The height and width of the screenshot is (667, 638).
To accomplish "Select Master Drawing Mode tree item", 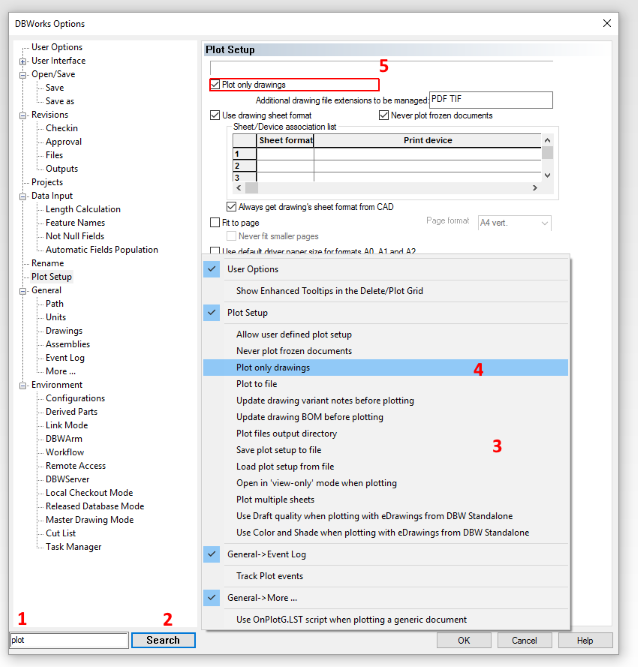I will point(89,519).
